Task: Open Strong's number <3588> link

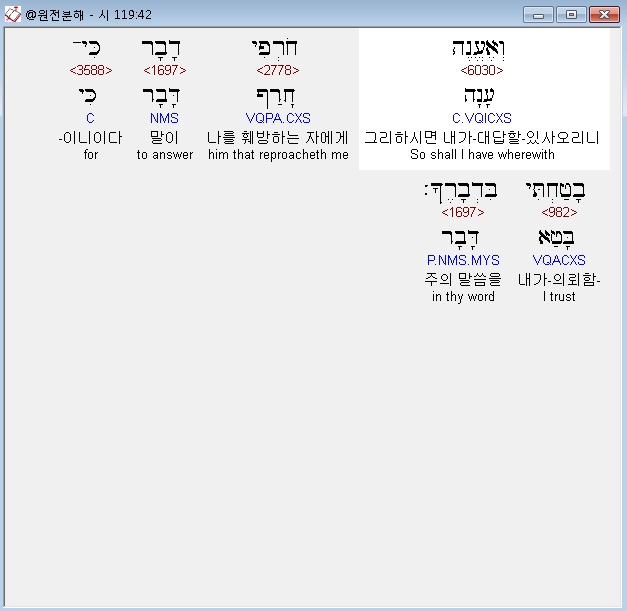Action: (91, 70)
